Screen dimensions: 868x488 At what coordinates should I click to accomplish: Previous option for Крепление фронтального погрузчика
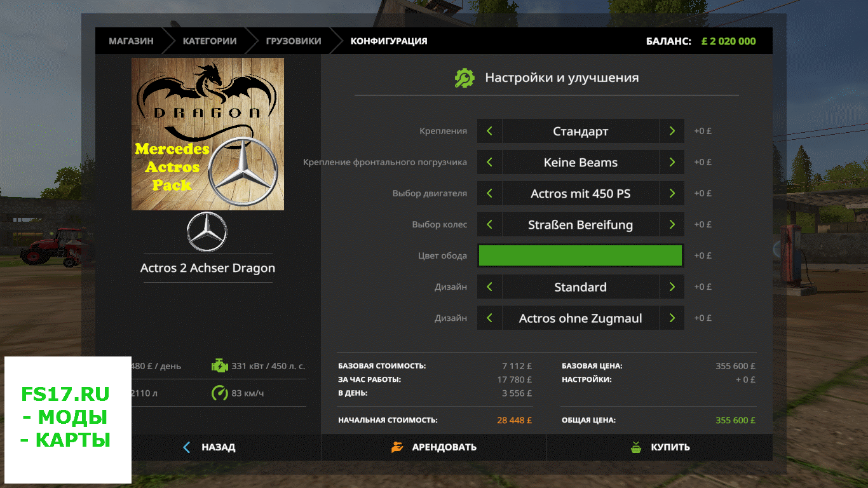(x=489, y=162)
